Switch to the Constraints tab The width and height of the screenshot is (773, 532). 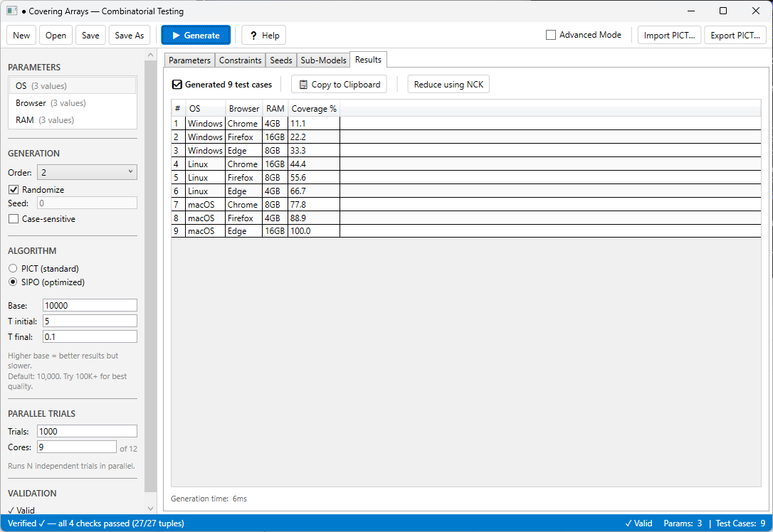pos(240,60)
